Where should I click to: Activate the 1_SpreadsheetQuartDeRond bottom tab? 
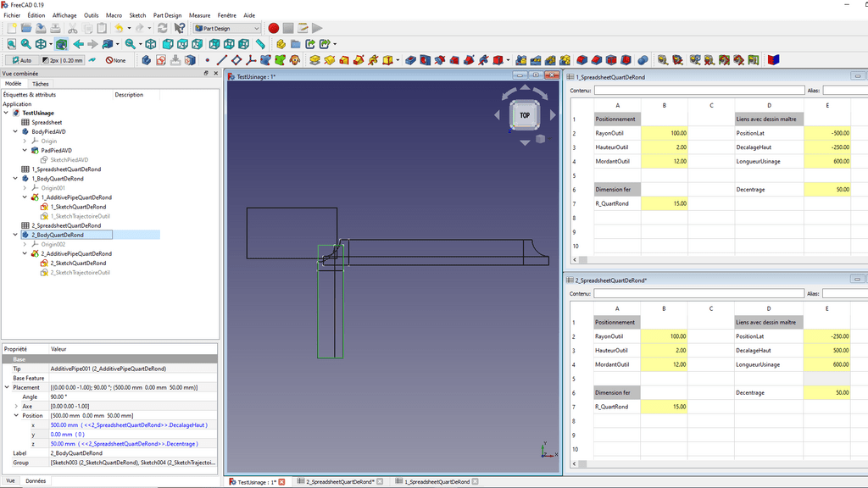(x=437, y=482)
